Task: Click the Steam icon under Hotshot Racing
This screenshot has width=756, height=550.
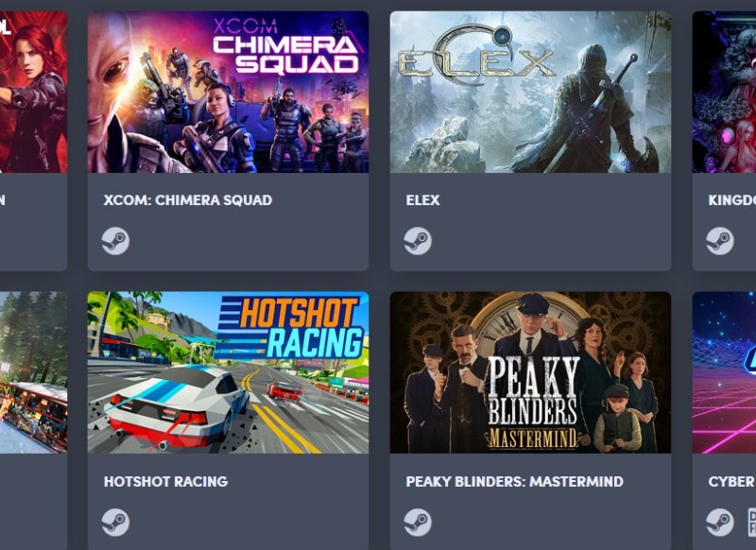Action: (x=115, y=522)
